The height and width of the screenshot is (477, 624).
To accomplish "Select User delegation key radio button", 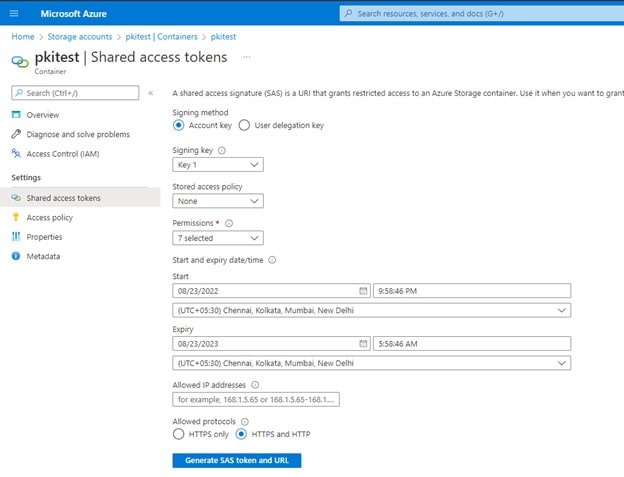I will tap(244, 126).
